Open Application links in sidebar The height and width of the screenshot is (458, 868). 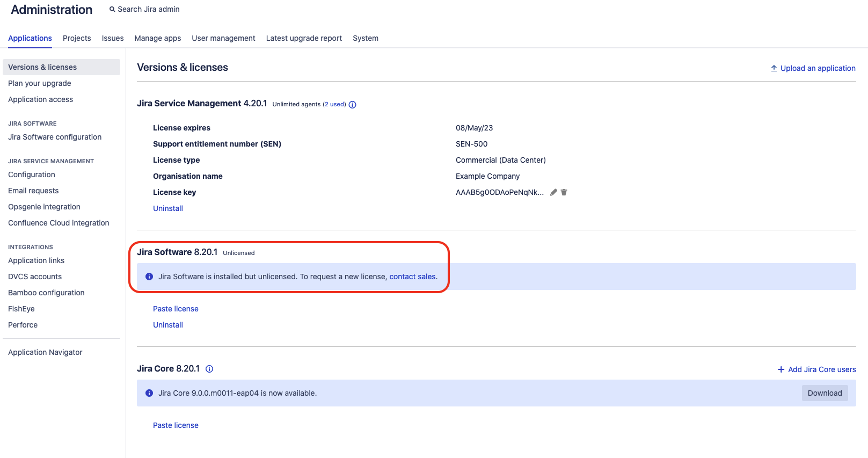click(x=36, y=260)
